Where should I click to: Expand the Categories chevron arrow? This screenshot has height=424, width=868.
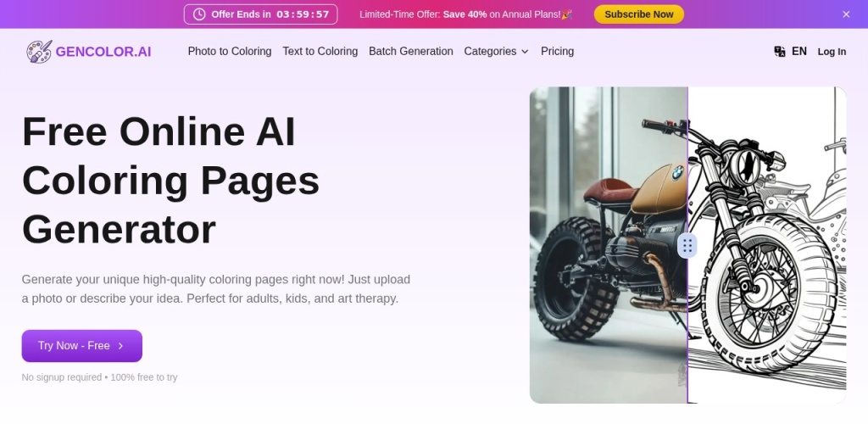tap(525, 52)
